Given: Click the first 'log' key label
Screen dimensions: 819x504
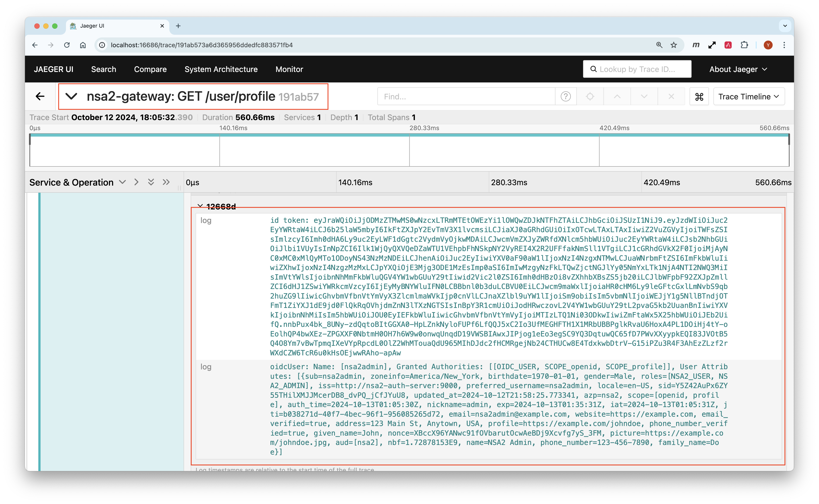Looking at the screenshot, I should [206, 220].
